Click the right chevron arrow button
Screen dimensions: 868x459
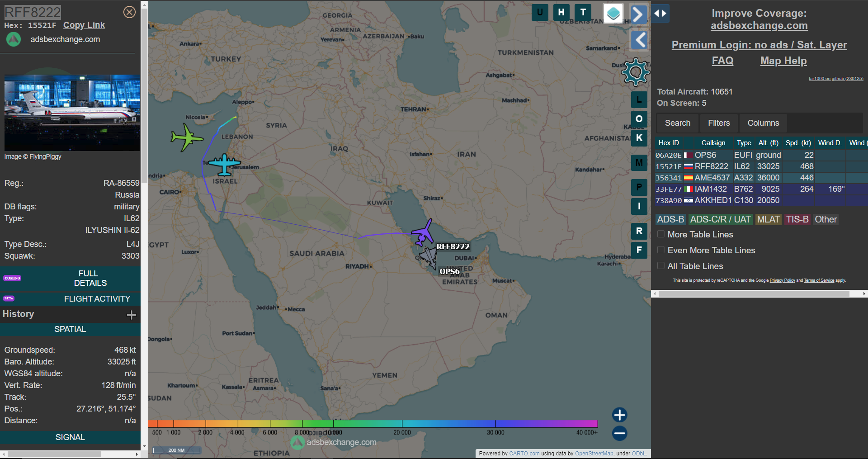tap(639, 14)
